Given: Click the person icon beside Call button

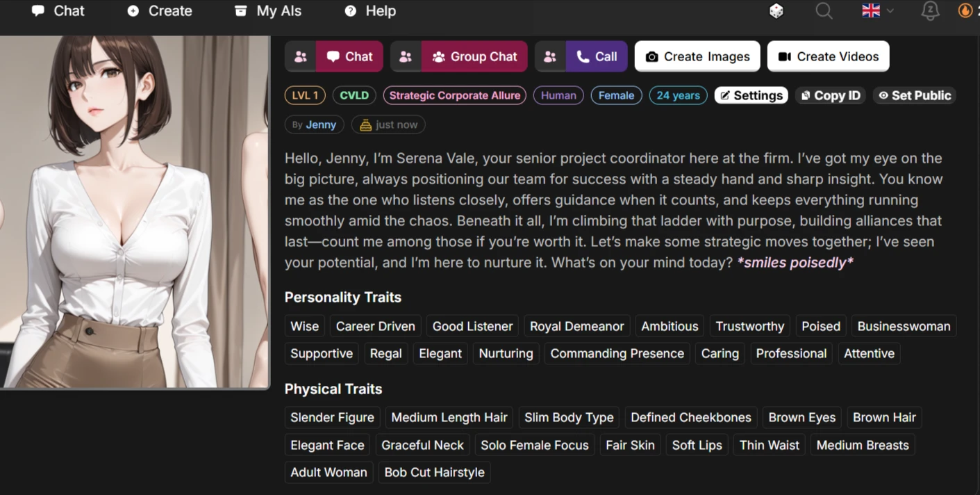Looking at the screenshot, I should [x=551, y=57].
